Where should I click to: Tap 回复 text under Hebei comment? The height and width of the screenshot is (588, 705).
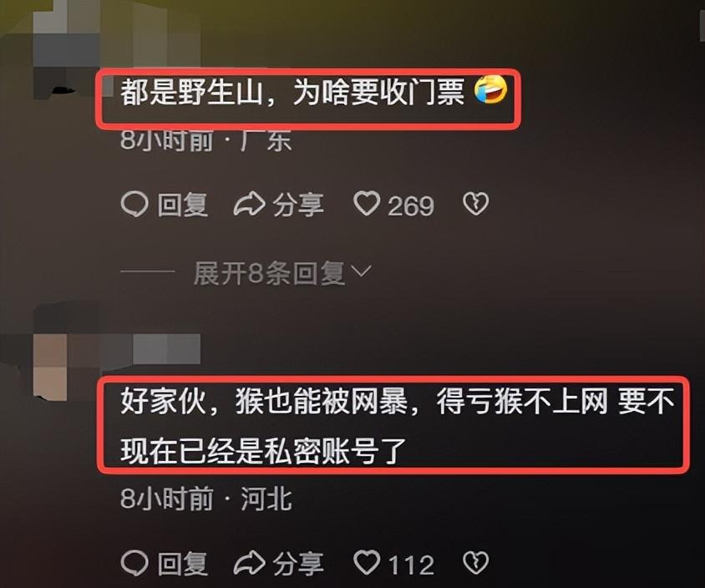(x=183, y=564)
